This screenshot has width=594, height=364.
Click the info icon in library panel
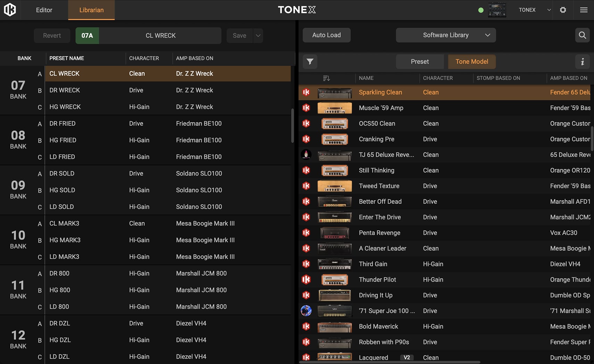(x=582, y=61)
